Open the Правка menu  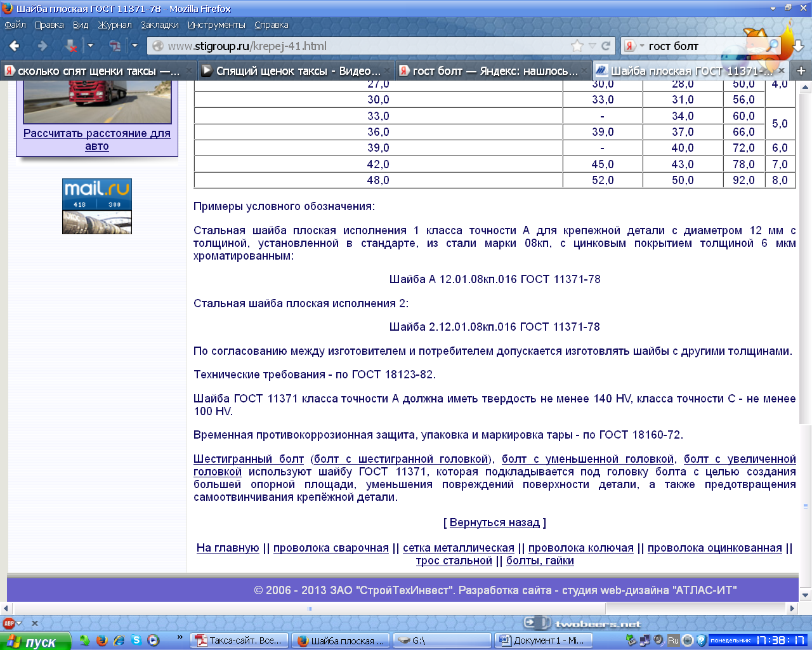49,25
